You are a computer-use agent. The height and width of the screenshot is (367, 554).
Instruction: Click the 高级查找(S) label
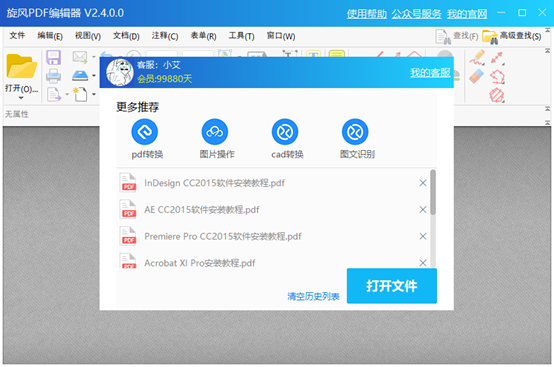click(520, 36)
